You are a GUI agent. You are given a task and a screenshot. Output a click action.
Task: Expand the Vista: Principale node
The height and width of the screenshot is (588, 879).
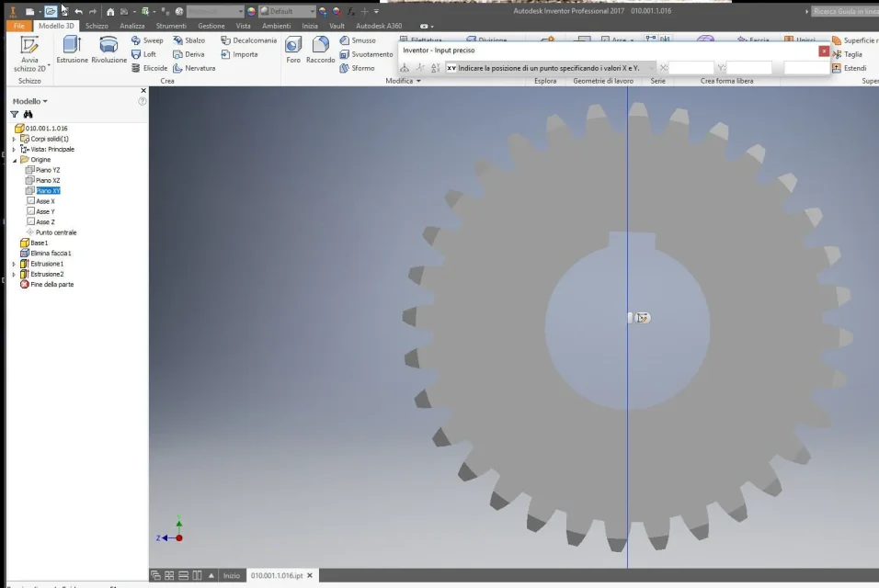tap(14, 150)
